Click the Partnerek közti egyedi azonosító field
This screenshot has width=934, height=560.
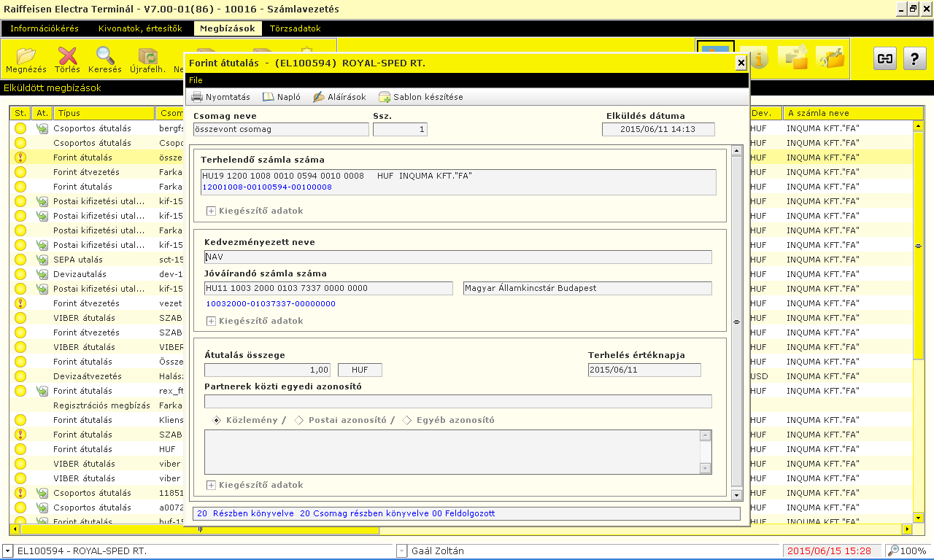(x=458, y=401)
